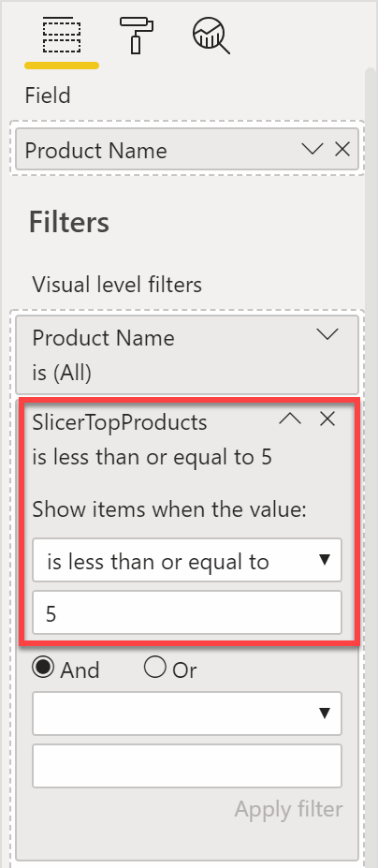This screenshot has height=868, width=378.
Task: Switch to the Format paint roller tab
Action: click(x=137, y=35)
